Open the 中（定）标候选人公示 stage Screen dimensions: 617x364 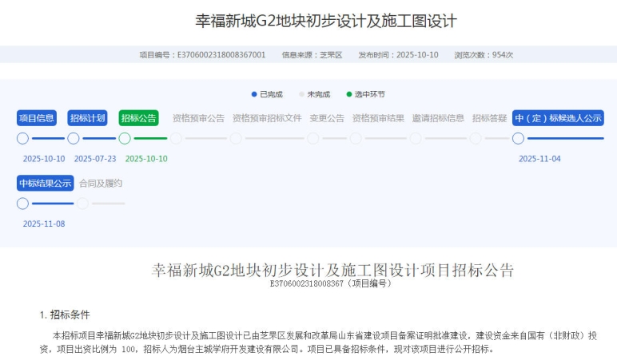pyautogui.click(x=558, y=118)
